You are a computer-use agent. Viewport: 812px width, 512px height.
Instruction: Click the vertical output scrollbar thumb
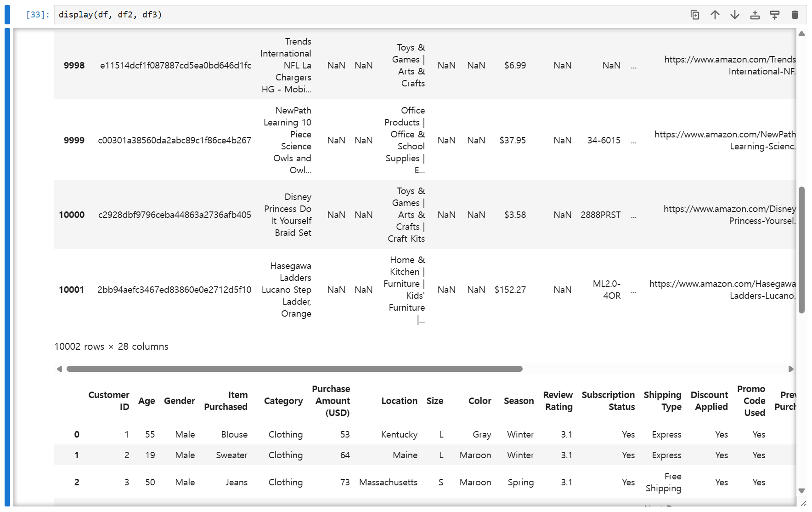tap(801, 250)
